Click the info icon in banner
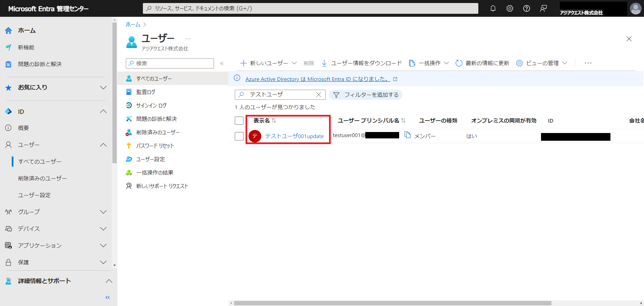644x306 pixels. [237, 78]
